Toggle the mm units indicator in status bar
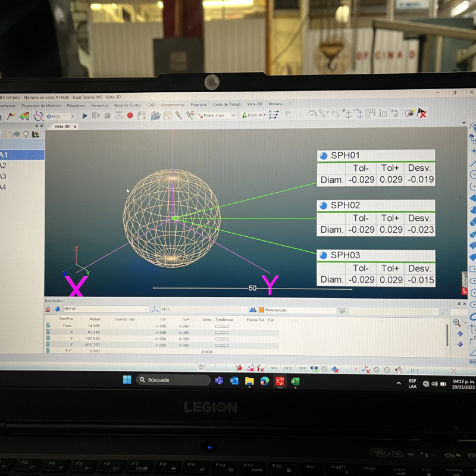This screenshot has width=476, height=476. pyautogui.click(x=274, y=369)
